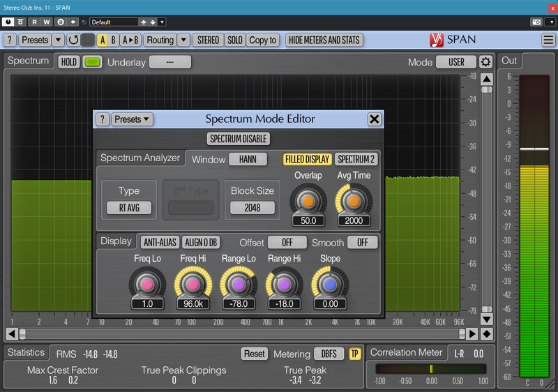Select state A button
558x392 pixels.
103,40
